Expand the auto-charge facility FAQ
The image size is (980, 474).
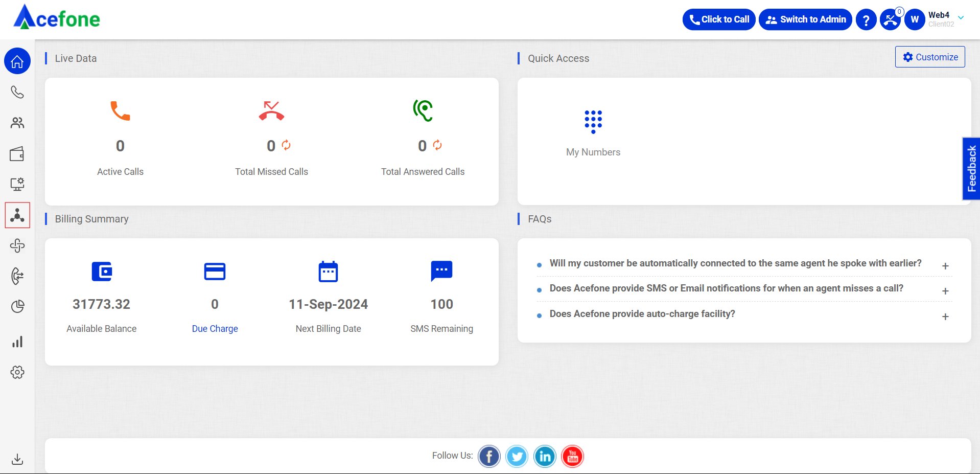pyautogui.click(x=945, y=317)
